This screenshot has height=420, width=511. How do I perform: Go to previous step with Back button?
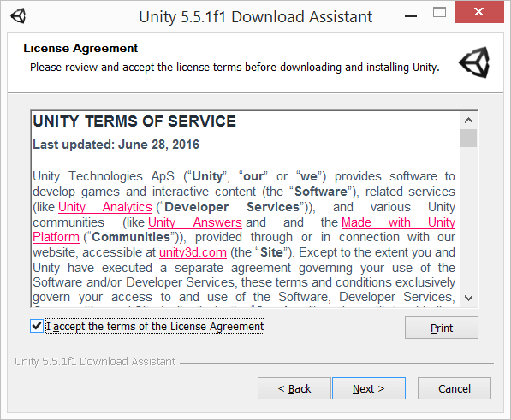[294, 388]
